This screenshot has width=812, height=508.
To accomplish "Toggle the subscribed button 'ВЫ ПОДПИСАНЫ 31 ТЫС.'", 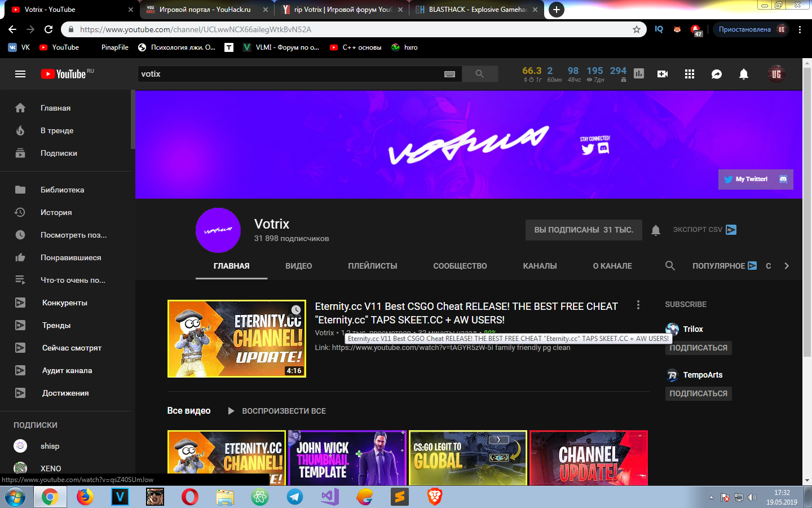I will click(x=584, y=230).
